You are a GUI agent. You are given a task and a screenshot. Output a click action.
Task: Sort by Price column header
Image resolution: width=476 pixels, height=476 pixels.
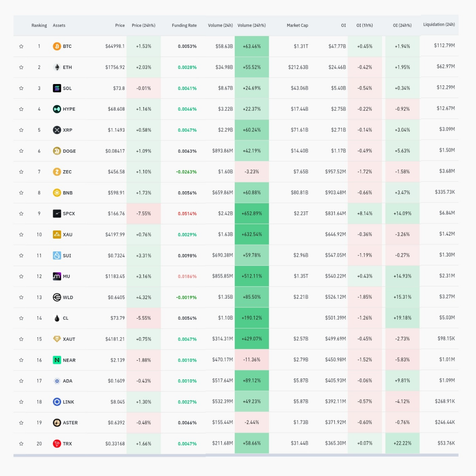[x=120, y=25]
